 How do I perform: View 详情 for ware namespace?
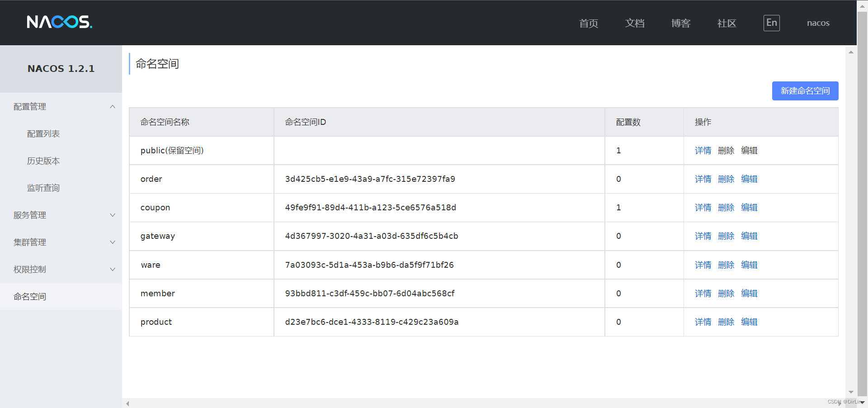703,265
